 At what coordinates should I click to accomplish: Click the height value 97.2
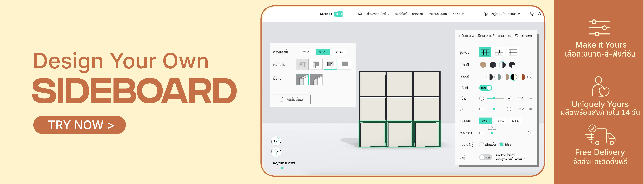pyautogui.click(x=521, y=109)
